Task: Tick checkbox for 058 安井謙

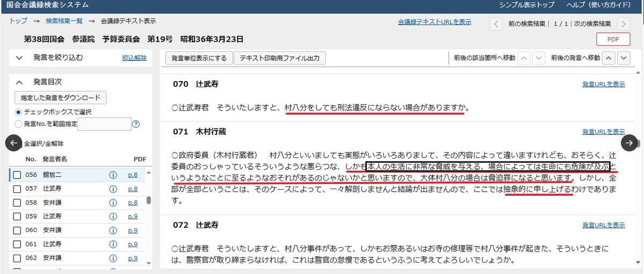Action: pos(17,203)
